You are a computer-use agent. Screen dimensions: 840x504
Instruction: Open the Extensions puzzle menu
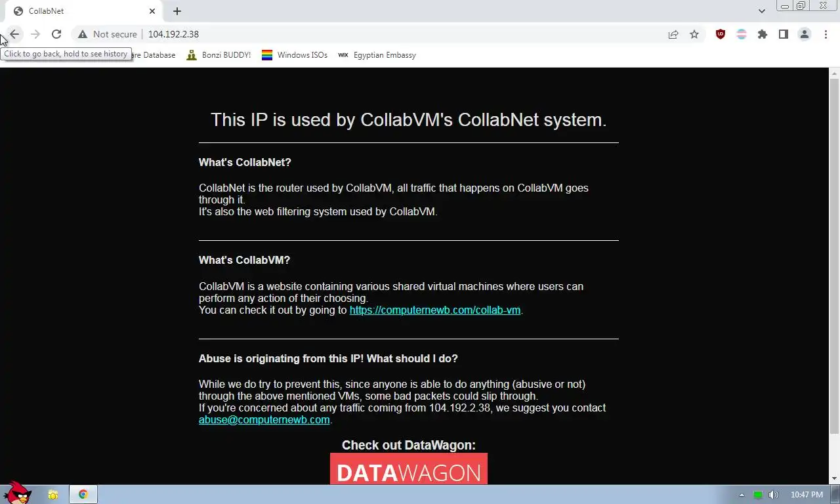pyautogui.click(x=763, y=34)
